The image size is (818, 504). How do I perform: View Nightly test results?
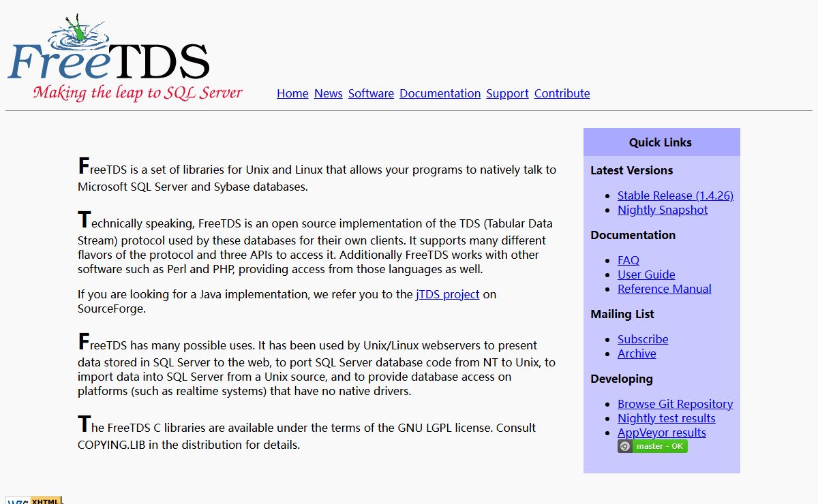pos(667,418)
